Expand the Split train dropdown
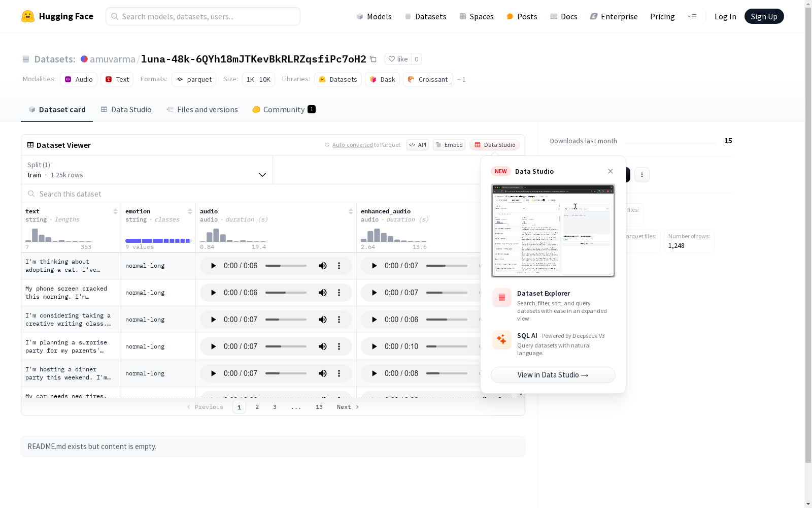Viewport: 812px width, 508px height. point(147,170)
